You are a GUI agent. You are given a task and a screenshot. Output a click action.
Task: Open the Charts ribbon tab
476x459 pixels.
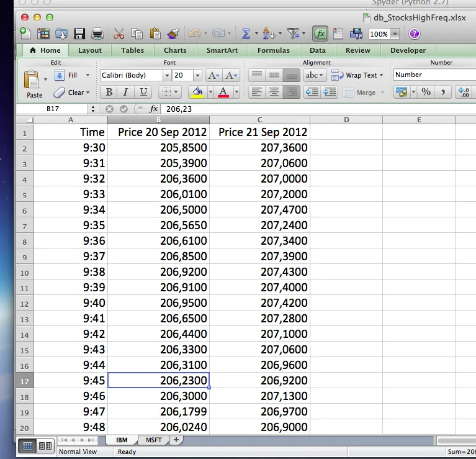tap(175, 50)
